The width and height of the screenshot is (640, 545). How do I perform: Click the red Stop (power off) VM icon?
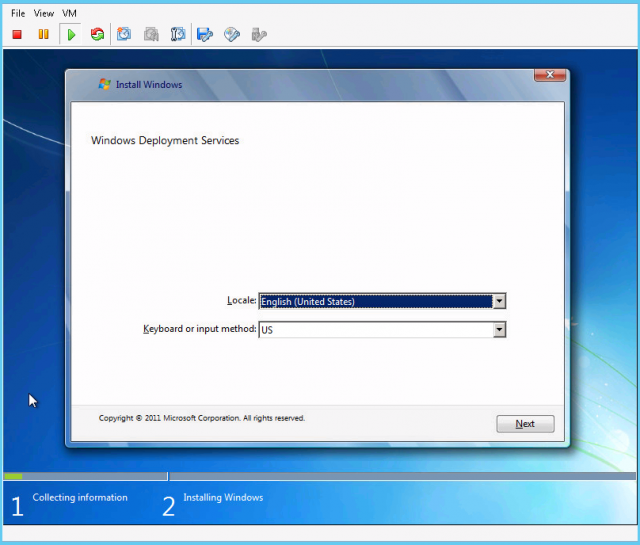coord(17,35)
